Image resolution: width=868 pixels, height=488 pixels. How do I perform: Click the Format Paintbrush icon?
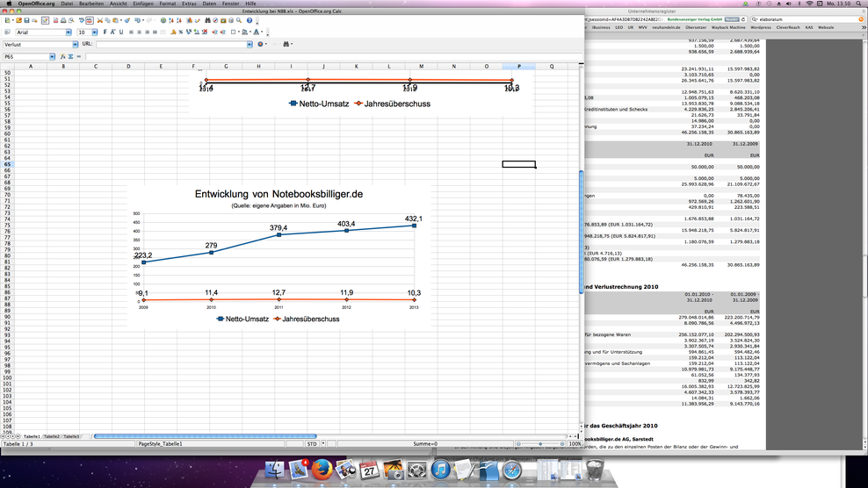[127, 20]
